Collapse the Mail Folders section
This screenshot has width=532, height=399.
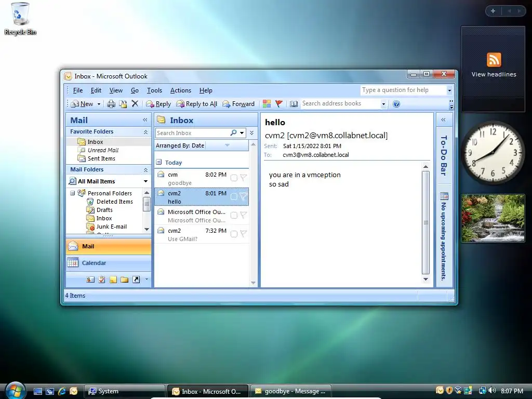coord(145,170)
